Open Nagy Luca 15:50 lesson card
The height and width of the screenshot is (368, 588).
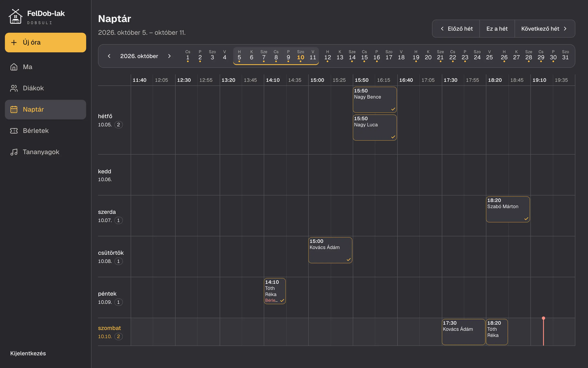click(375, 128)
